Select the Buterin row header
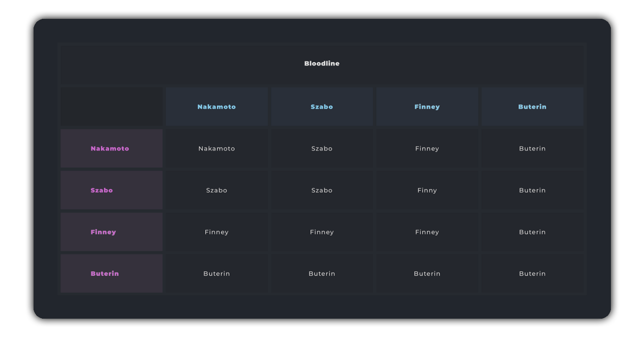This screenshot has height=338, width=644. [x=112, y=274]
